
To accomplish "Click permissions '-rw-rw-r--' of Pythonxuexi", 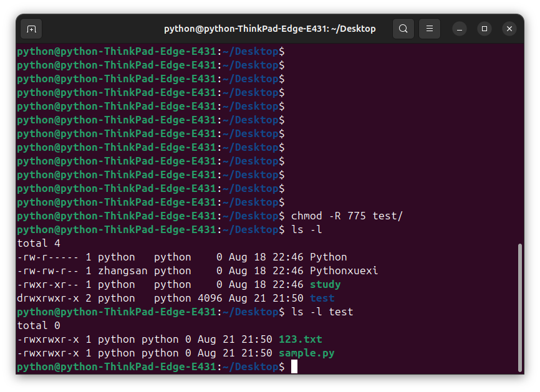I will [x=48, y=271].
